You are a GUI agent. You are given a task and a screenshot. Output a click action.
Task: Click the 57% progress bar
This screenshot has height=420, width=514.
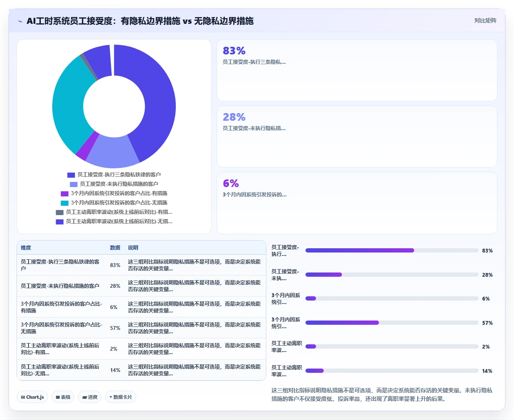pos(392,323)
